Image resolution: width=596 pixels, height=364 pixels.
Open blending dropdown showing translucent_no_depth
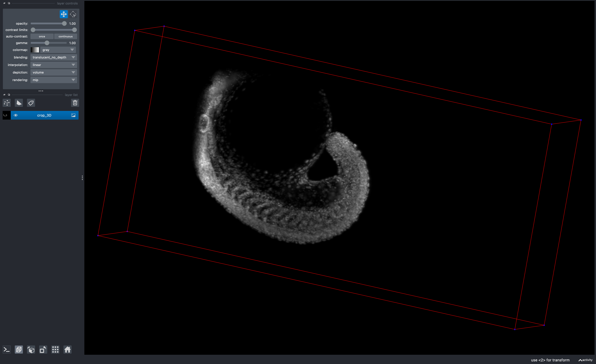pyautogui.click(x=54, y=57)
